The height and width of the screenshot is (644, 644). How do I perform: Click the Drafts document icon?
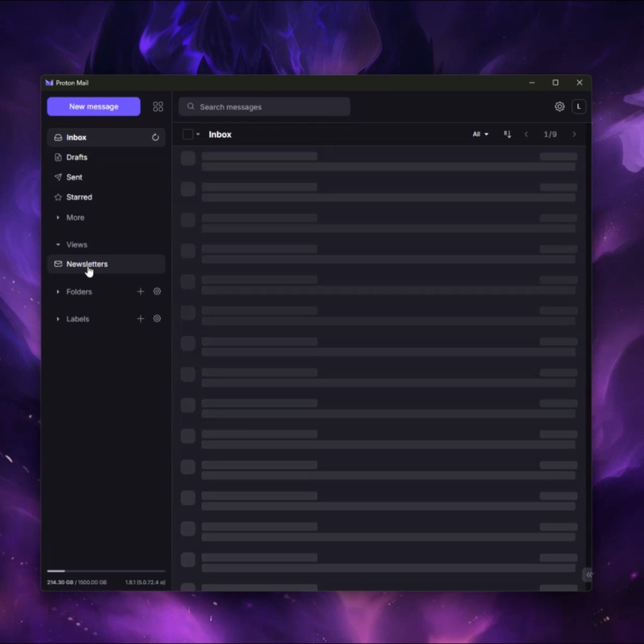click(58, 157)
